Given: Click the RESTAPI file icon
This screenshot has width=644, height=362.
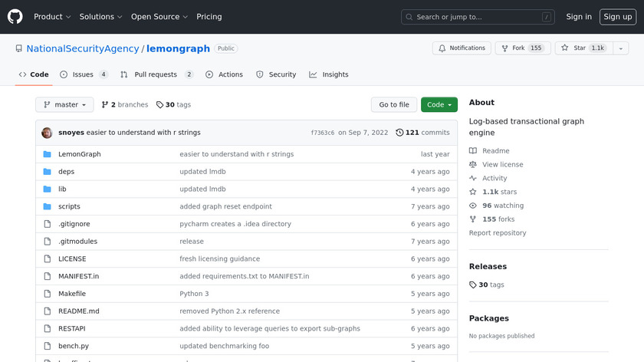Looking at the screenshot, I should (x=48, y=329).
